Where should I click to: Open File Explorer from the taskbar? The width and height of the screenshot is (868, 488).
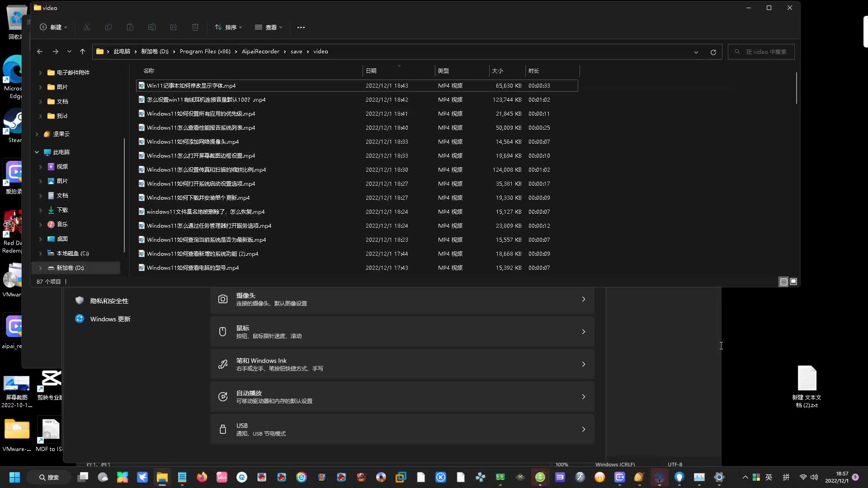162,477
